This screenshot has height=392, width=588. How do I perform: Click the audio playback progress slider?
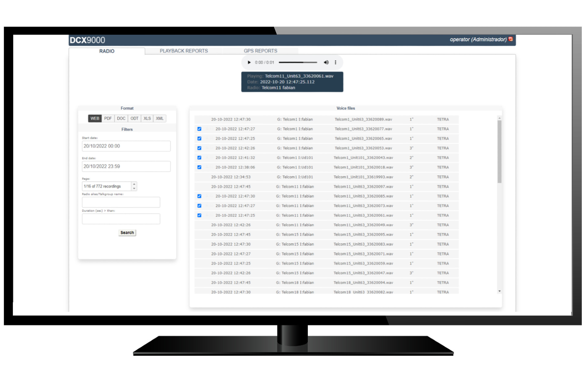pos(298,62)
